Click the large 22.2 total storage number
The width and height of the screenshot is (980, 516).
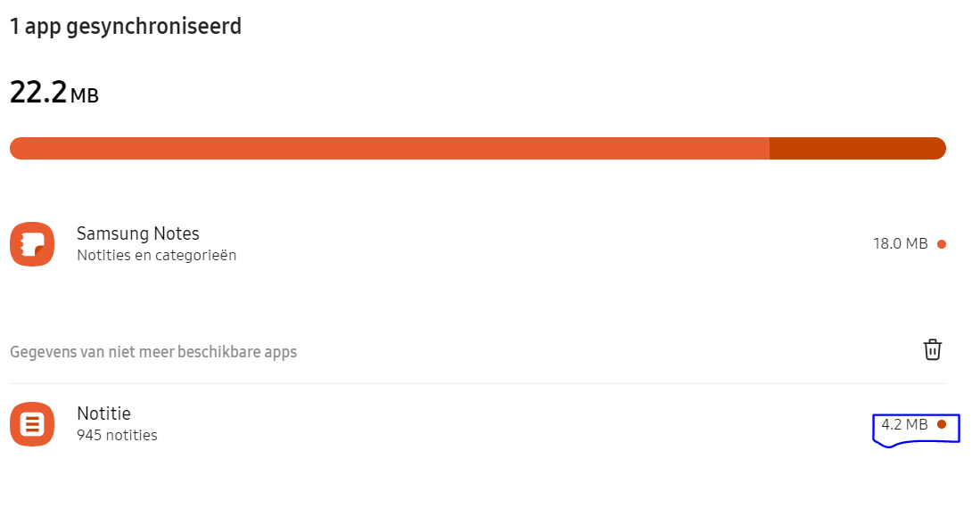tap(38, 92)
